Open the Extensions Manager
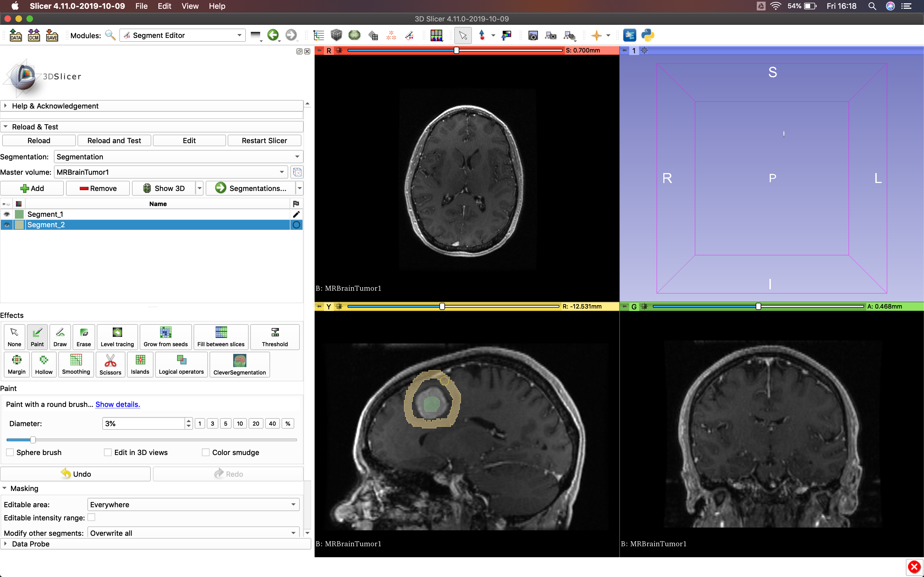 (x=630, y=35)
